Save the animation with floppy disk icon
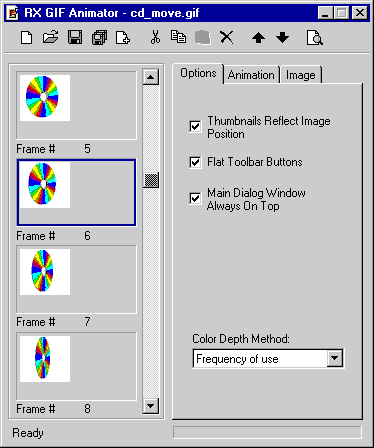Viewport: 374px width, 448px height. pos(75,37)
